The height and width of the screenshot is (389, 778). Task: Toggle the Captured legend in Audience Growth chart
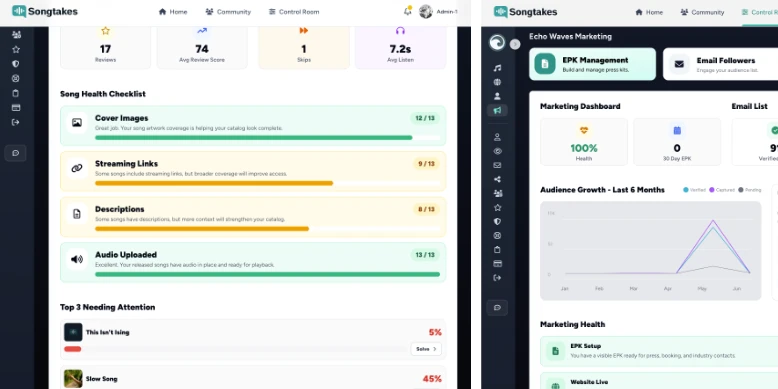coord(722,190)
